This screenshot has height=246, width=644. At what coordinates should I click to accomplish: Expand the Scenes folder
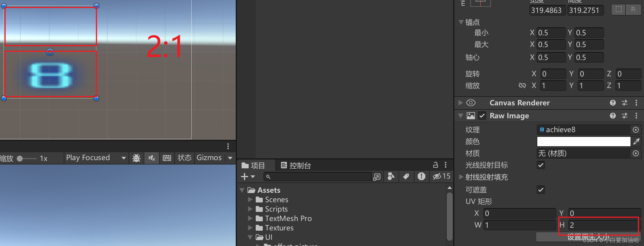tap(250, 200)
